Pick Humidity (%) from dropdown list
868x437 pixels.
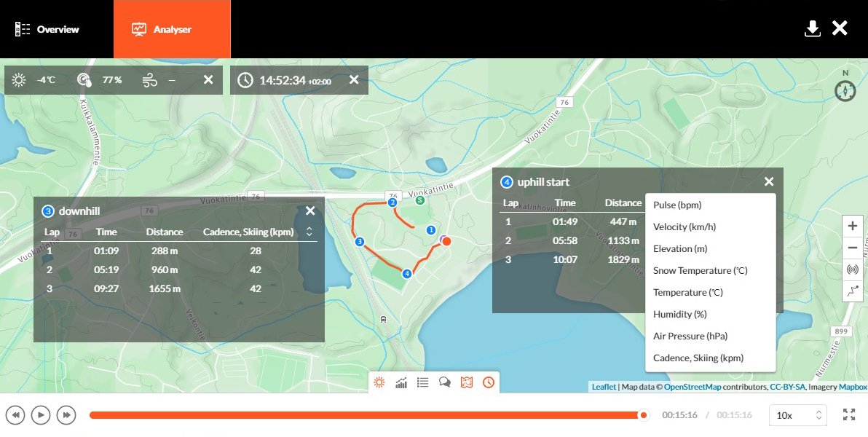pyautogui.click(x=710, y=314)
